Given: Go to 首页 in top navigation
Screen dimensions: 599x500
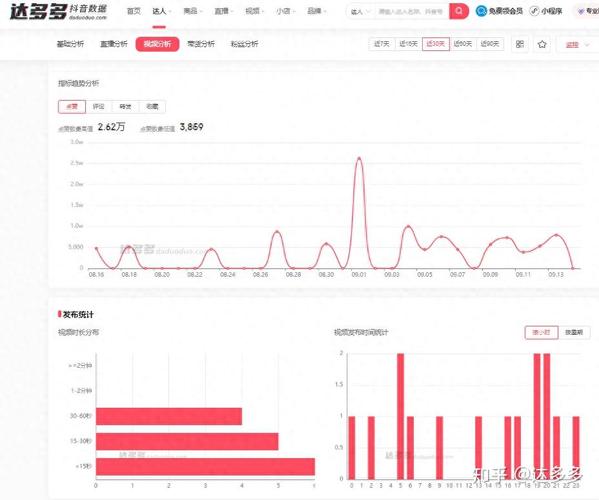Looking at the screenshot, I should pos(133,11).
